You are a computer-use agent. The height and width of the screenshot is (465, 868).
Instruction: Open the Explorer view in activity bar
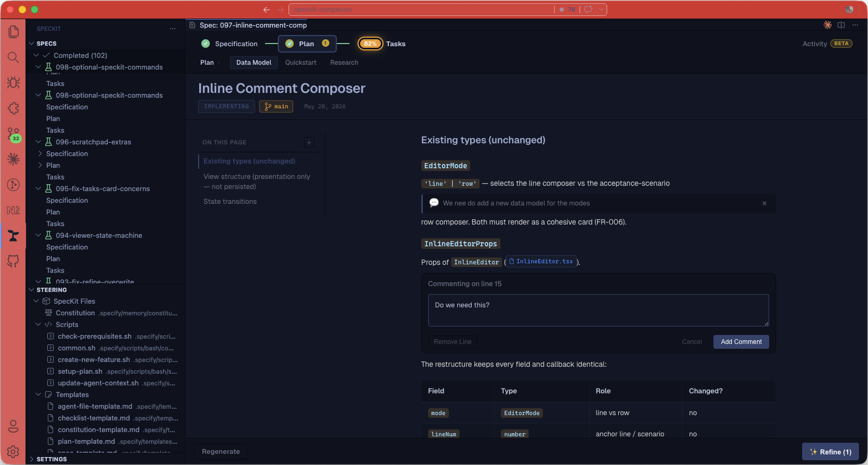click(x=13, y=32)
